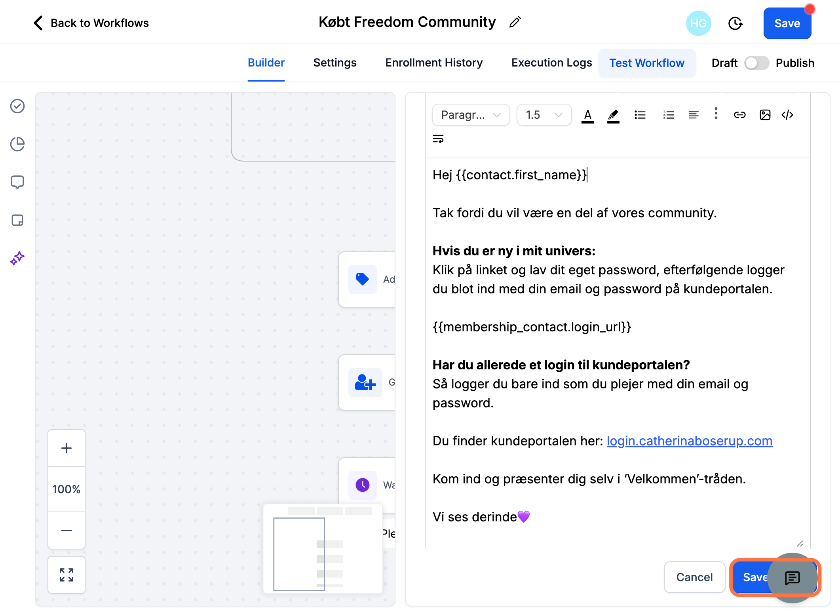This screenshot has height=616, width=840.
Task: Open more formatting options (three dots)
Action: (x=716, y=114)
